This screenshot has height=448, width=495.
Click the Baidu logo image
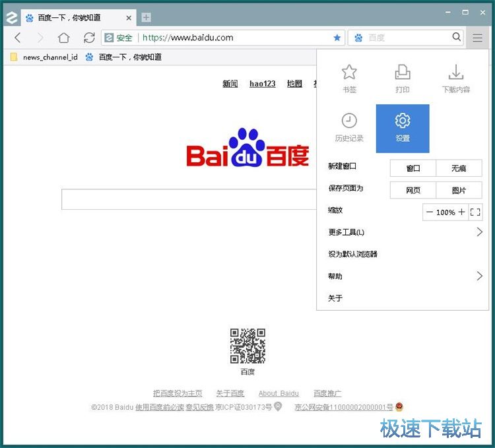[247, 148]
